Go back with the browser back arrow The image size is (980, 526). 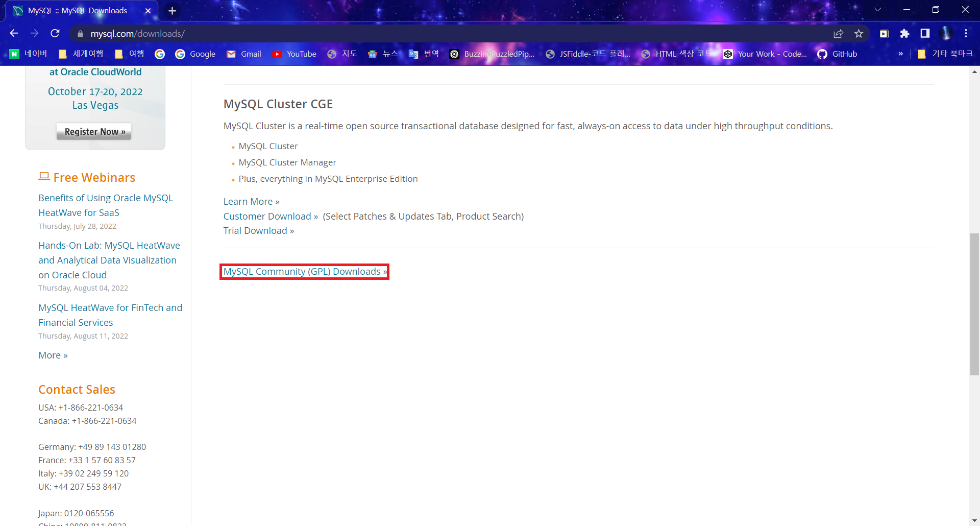[14, 33]
